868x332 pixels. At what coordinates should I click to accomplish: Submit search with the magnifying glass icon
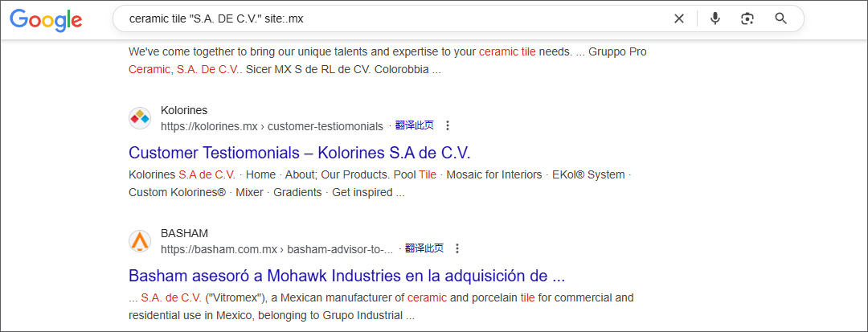click(x=780, y=18)
